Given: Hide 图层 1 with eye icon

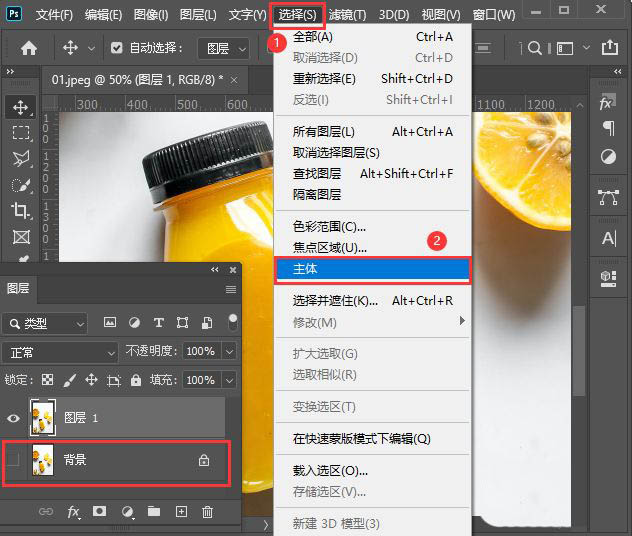Looking at the screenshot, I should [13, 418].
